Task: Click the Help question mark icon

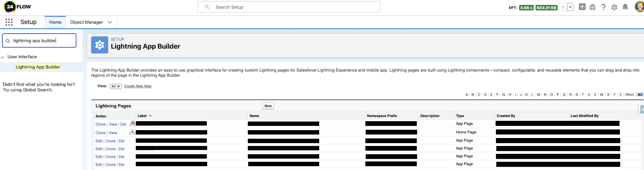Action: click(x=603, y=7)
